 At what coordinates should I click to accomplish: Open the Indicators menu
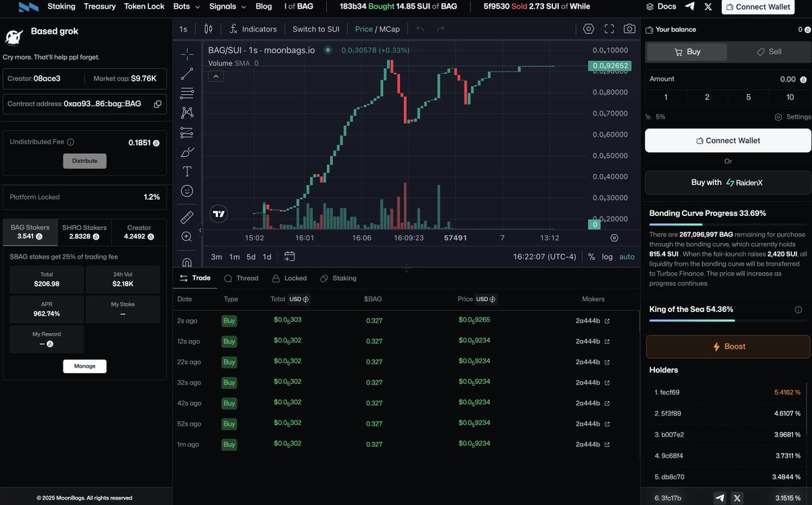coord(253,29)
